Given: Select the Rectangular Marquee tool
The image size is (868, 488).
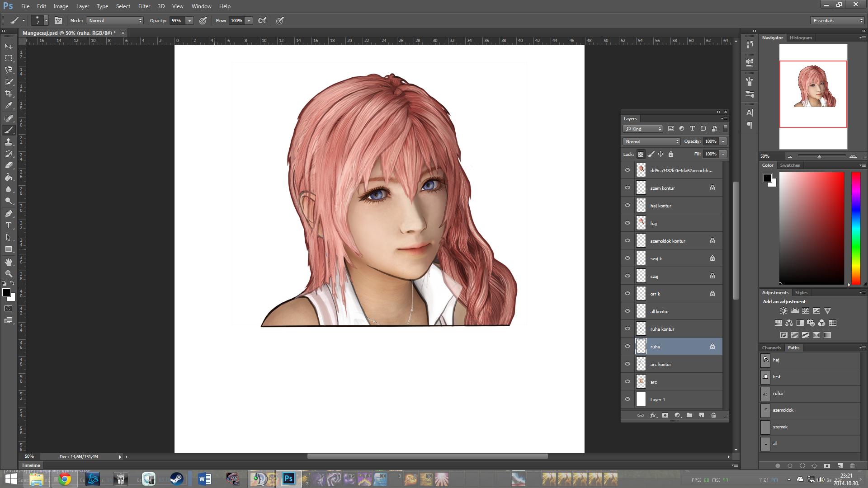Looking at the screenshot, I should point(9,58).
